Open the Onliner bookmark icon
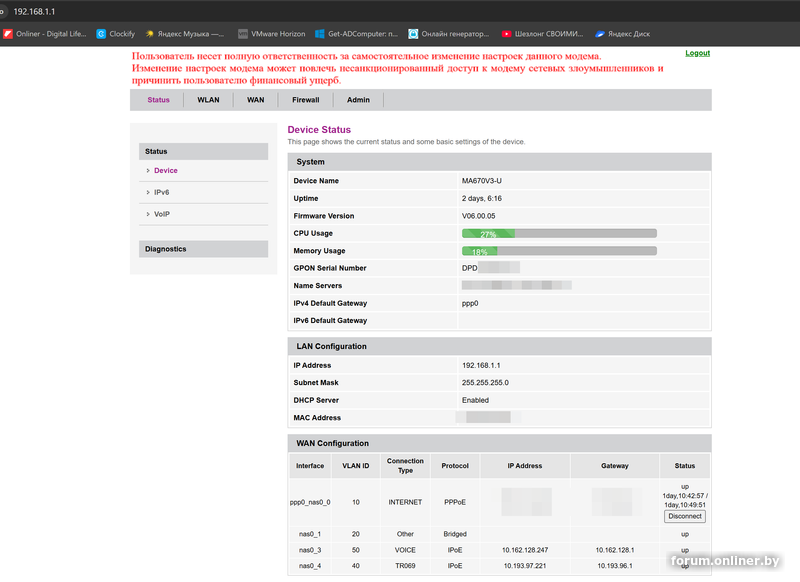Image resolution: width=800 pixels, height=582 pixels. [x=8, y=34]
